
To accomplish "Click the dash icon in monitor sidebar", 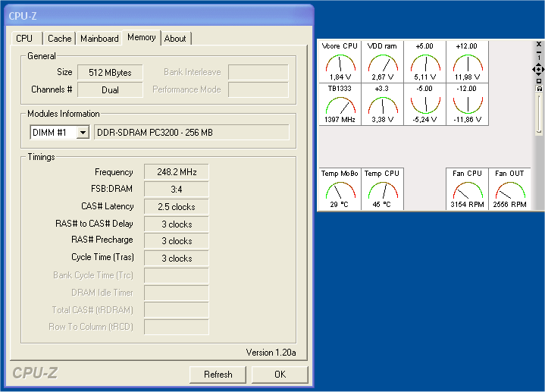I will coord(539,52).
